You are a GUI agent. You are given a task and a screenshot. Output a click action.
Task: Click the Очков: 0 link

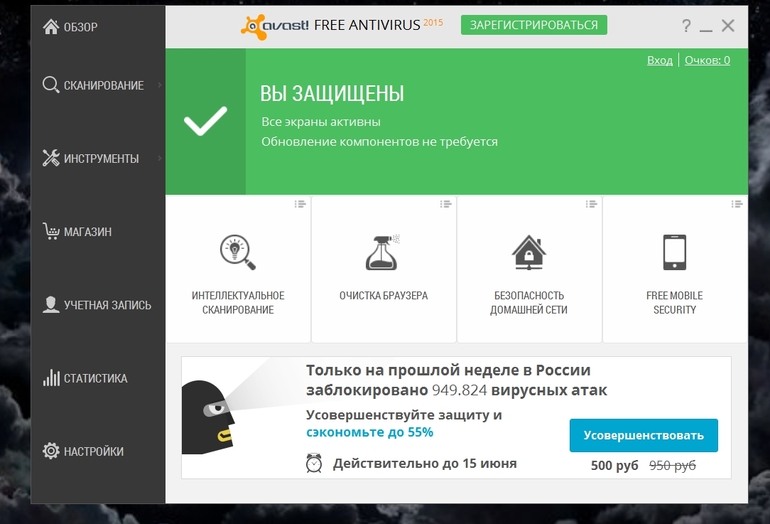click(x=707, y=60)
